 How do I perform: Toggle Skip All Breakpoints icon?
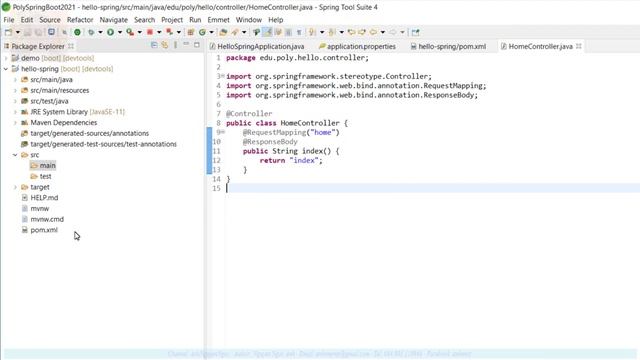(x=64, y=32)
